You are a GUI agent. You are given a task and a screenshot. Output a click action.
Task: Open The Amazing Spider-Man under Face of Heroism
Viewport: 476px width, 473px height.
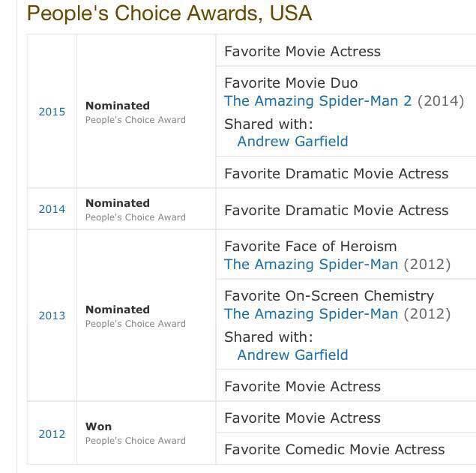311,264
